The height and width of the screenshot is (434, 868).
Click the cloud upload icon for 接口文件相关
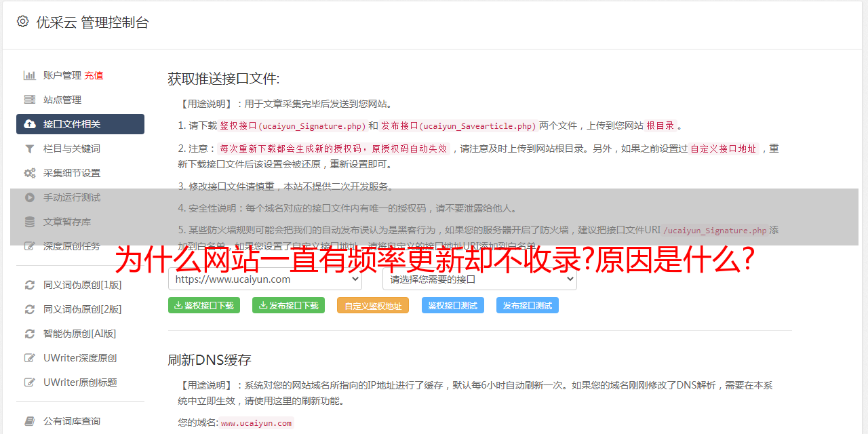(30, 124)
